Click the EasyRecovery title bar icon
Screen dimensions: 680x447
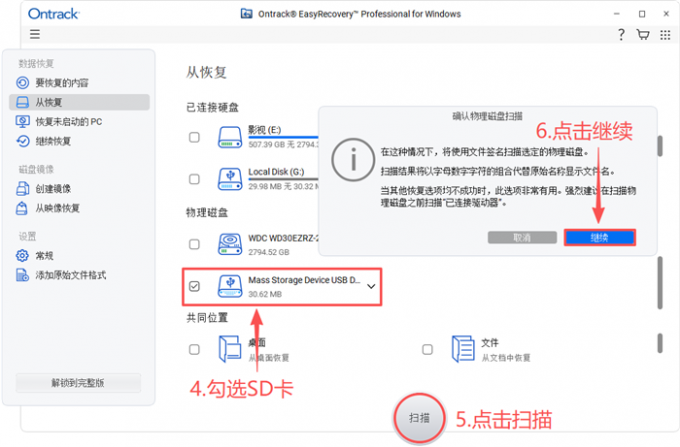[x=246, y=14]
